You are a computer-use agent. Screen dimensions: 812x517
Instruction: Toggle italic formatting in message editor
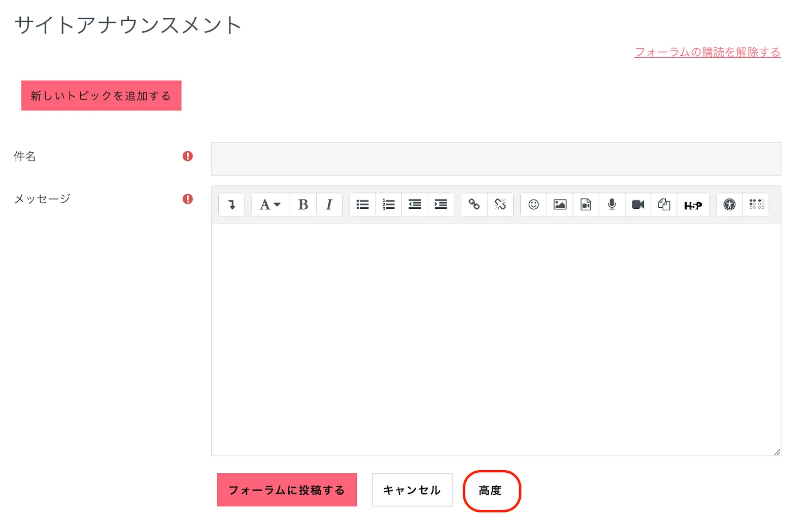point(329,205)
